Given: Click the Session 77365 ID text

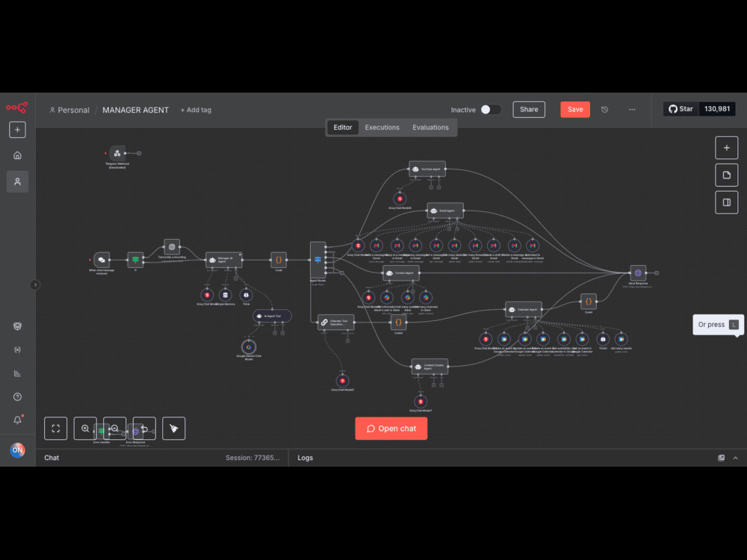Looking at the screenshot, I should coord(252,458).
